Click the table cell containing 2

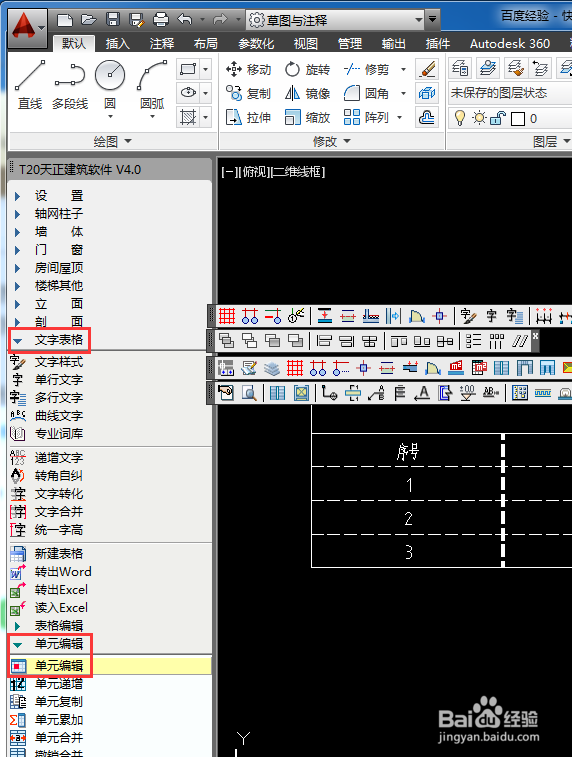click(x=408, y=518)
